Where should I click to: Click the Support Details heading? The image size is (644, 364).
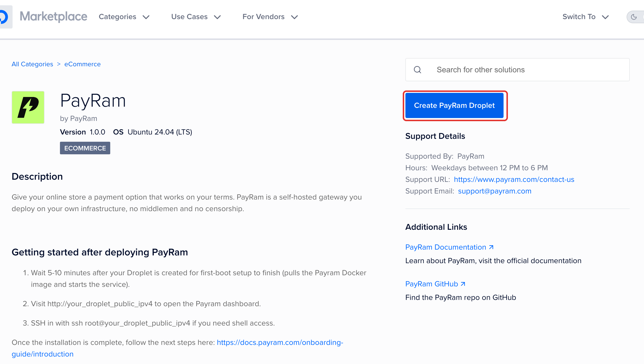435,136
